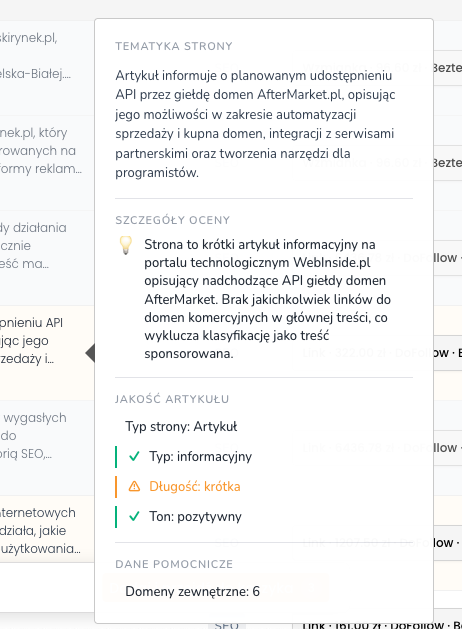The height and width of the screenshot is (629, 462).
Task: Select text 'Długość: krótka'
Action: tap(195, 487)
